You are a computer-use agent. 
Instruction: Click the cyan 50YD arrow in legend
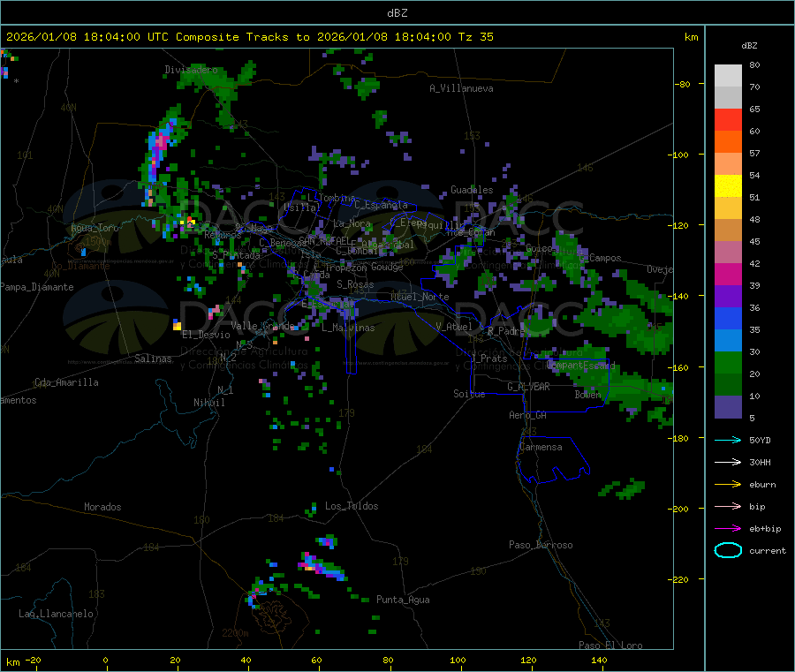tap(728, 440)
